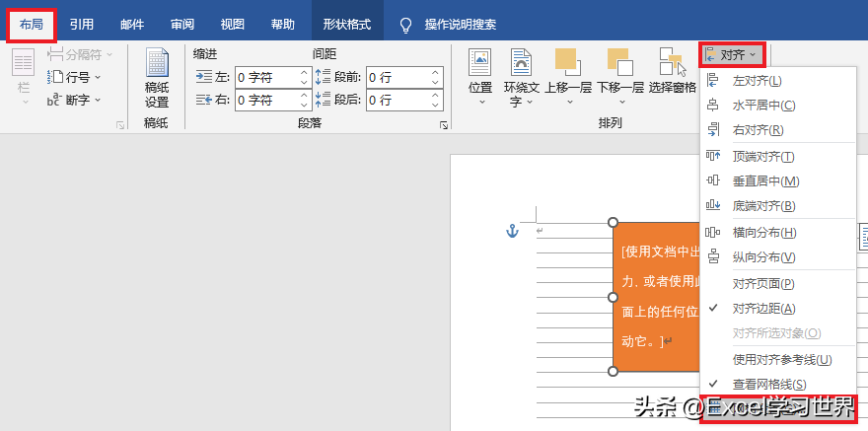Click the 位置 (Position) icon
This screenshot has height=431, width=868.
(480, 67)
